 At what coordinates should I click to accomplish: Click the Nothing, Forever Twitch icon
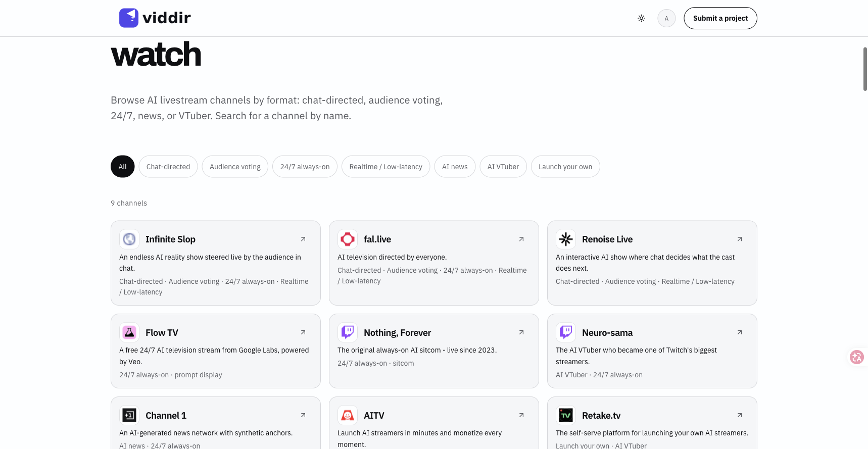tap(348, 332)
